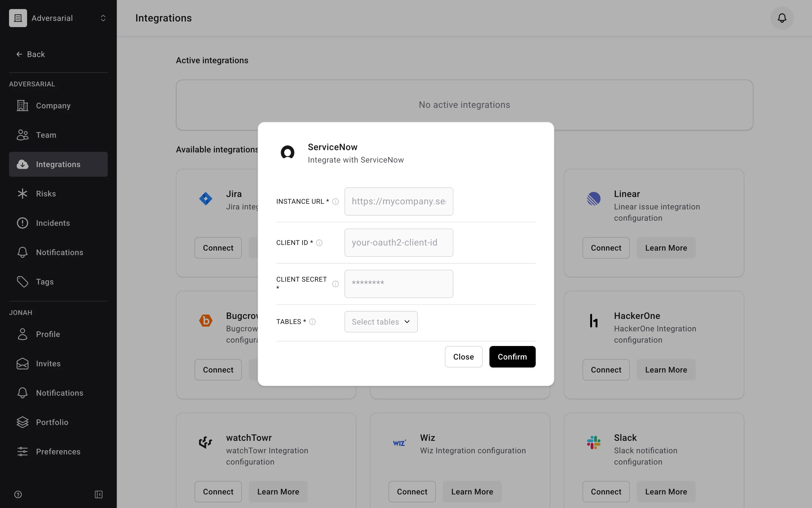Select the Integrations sidebar item
Image resolution: width=812 pixels, height=508 pixels.
[58, 164]
